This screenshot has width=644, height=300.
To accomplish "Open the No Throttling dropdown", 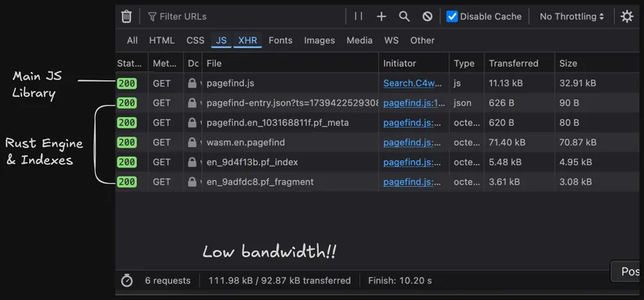I will coord(571,16).
